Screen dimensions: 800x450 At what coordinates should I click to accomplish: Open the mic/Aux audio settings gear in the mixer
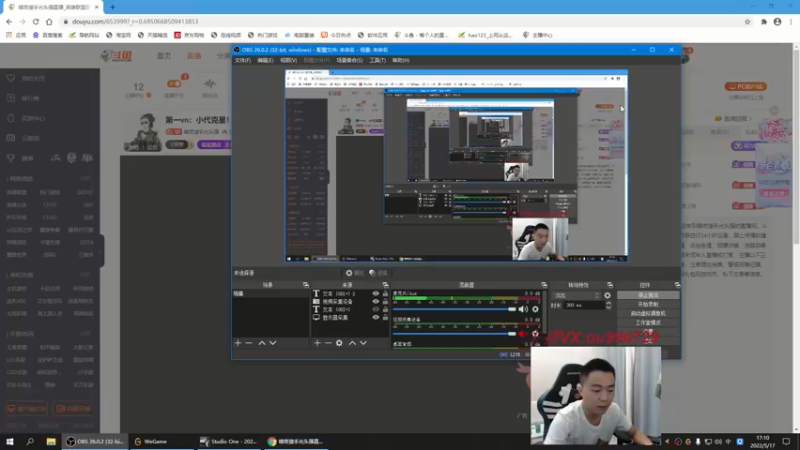(x=535, y=309)
